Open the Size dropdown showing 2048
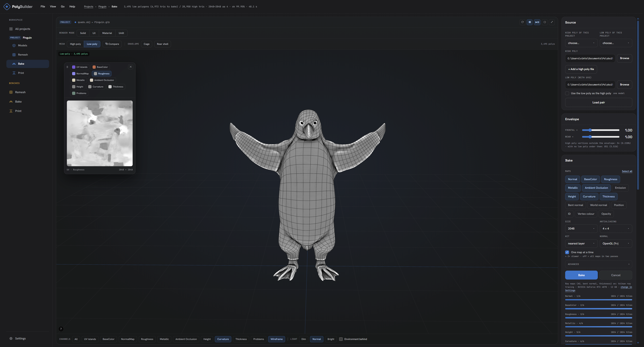Viewport: 644px width, 347px height. 581,229
